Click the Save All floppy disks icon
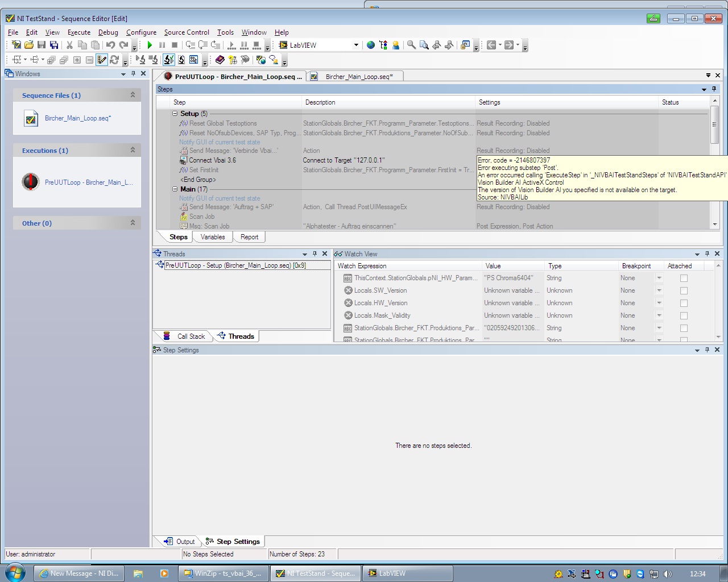This screenshot has width=728, height=582. [54, 45]
